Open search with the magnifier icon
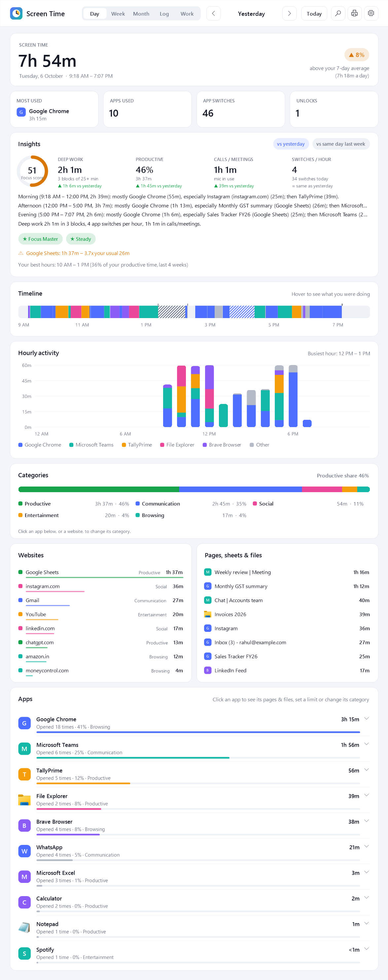The height and width of the screenshot is (980, 388). 338,13
